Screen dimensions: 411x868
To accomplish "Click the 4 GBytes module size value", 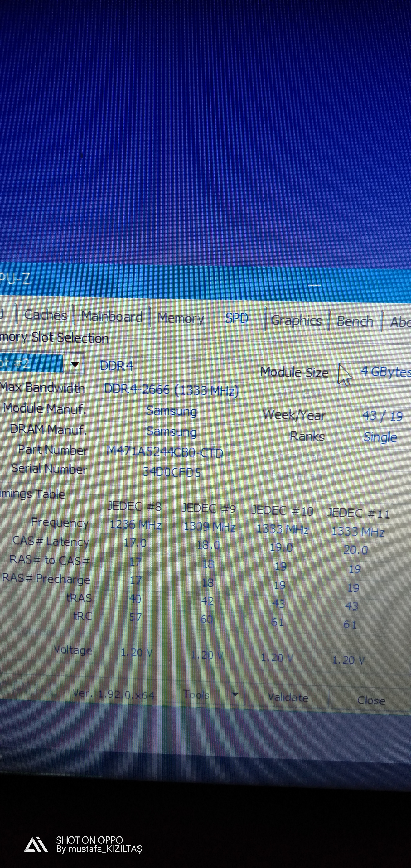I will coord(385,372).
